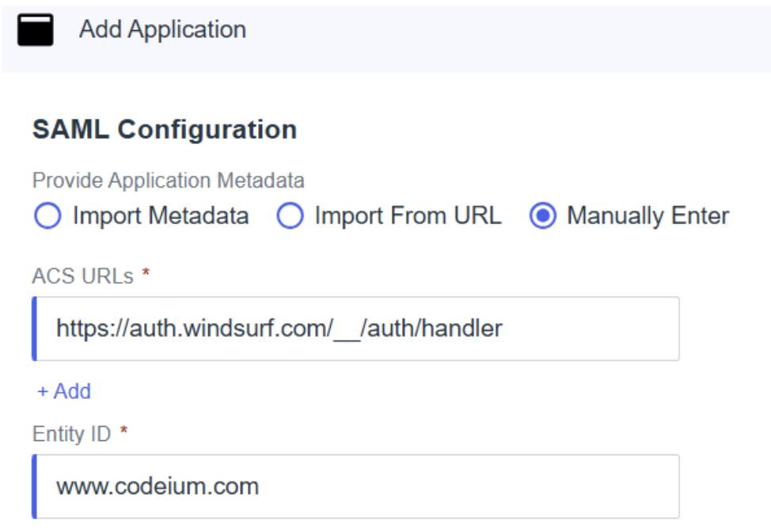Click the SAML Configuration heading

pyautogui.click(x=165, y=129)
